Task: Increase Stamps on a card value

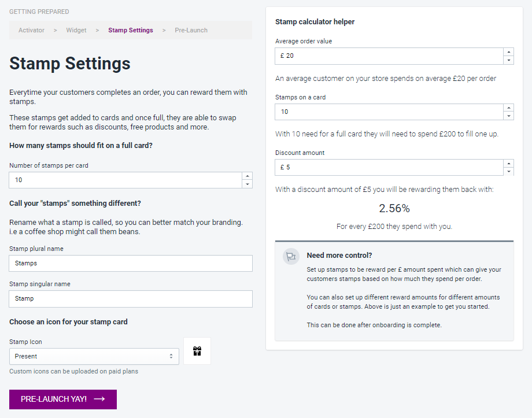Action: tap(509, 108)
